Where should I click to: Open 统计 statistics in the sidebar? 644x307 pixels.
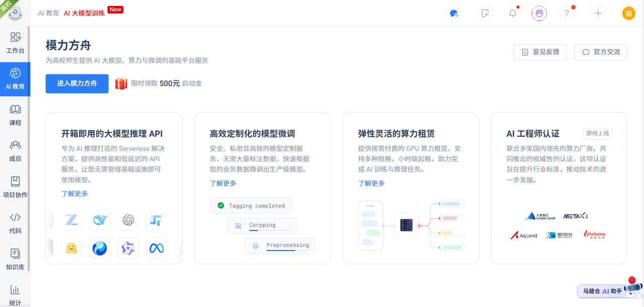coord(15,295)
